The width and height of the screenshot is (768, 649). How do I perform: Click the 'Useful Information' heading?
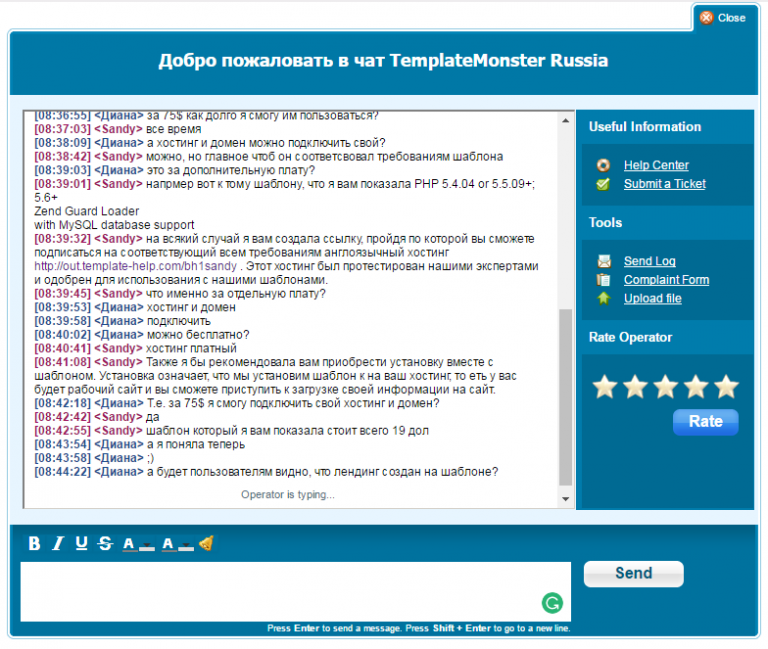645,127
